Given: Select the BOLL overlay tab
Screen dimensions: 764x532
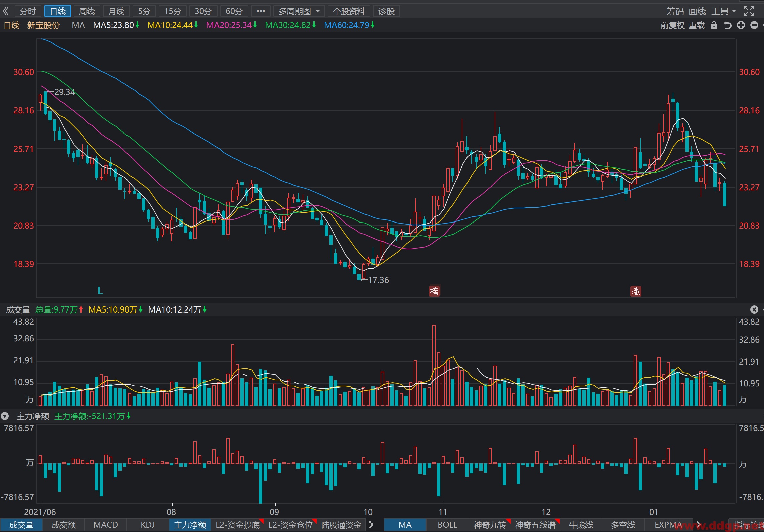Looking at the screenshot, I should point(447,525).
